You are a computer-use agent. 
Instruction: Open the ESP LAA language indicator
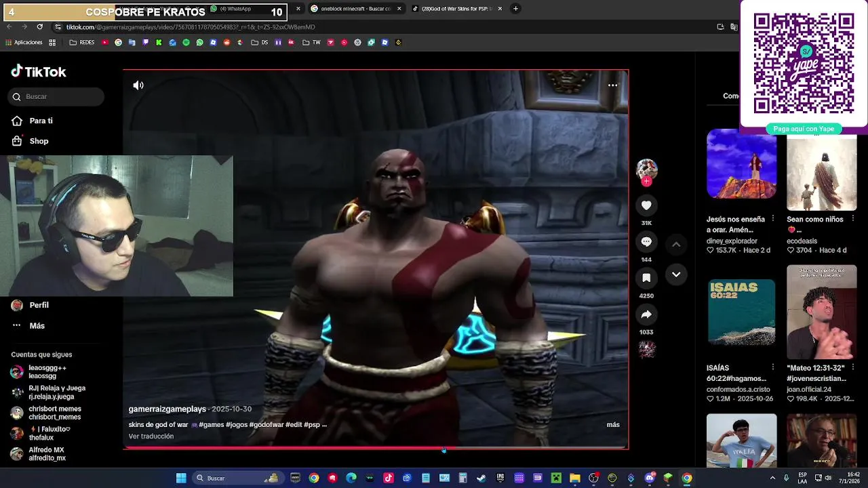point(803,478)
